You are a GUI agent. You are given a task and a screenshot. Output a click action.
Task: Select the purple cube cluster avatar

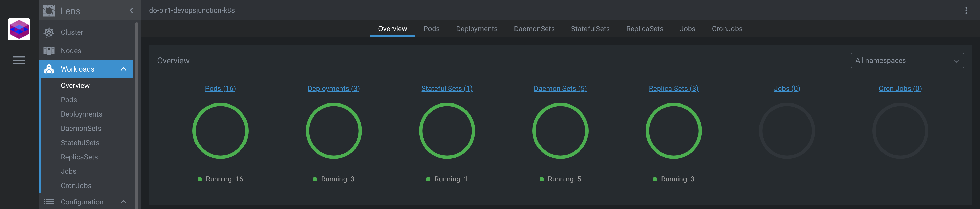pyautogui.click(x=19, y=29)
